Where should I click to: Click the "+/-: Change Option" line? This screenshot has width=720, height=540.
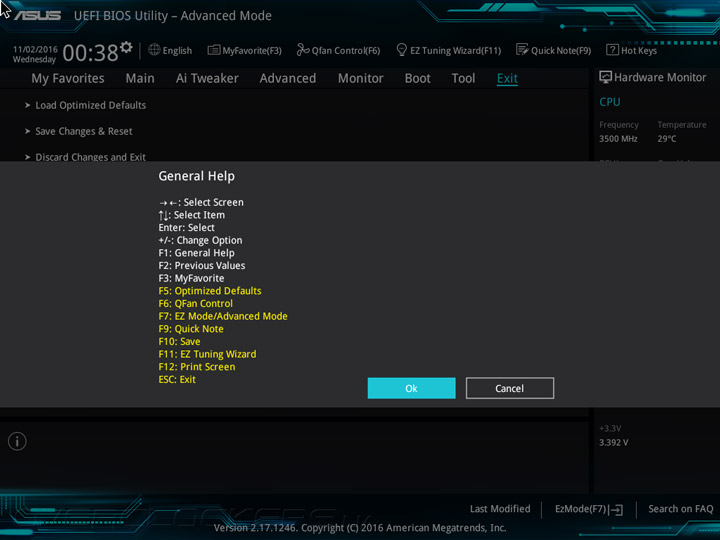coord(200,240)
